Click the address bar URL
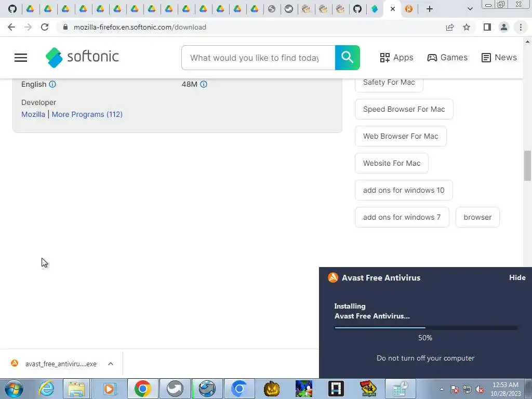532x399 pixels. (140, 27)
